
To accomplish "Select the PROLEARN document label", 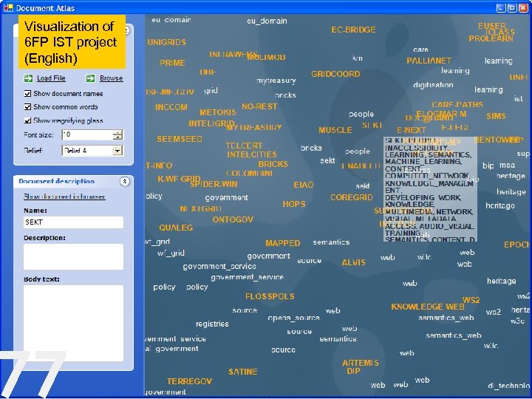I will click(x=491, y=38).
